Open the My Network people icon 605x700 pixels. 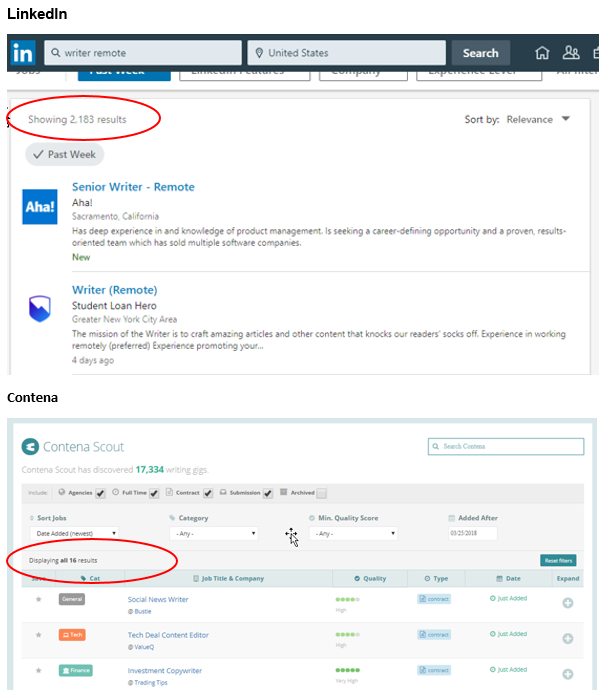coord(571,53)
